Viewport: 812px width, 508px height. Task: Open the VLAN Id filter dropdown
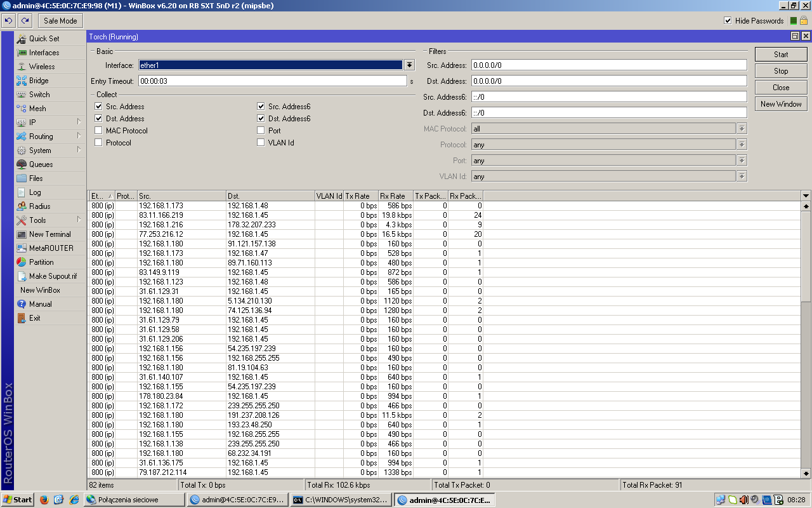(x=742, y=177)
